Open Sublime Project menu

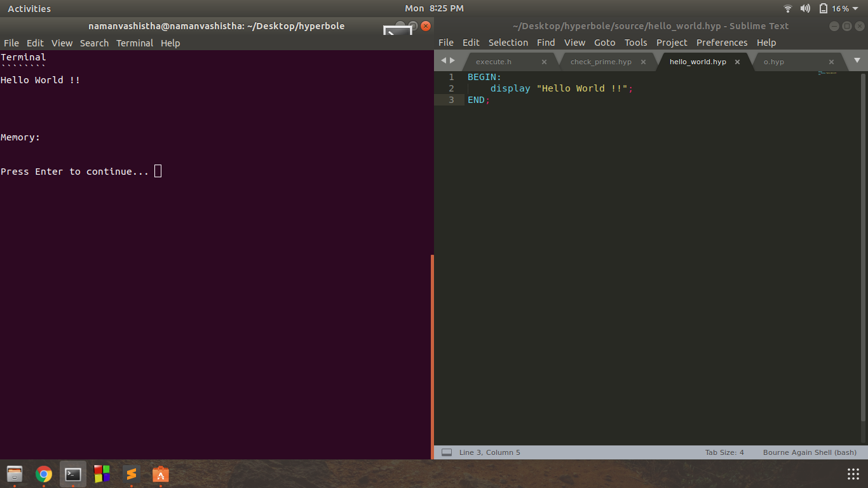coord(672,43)
